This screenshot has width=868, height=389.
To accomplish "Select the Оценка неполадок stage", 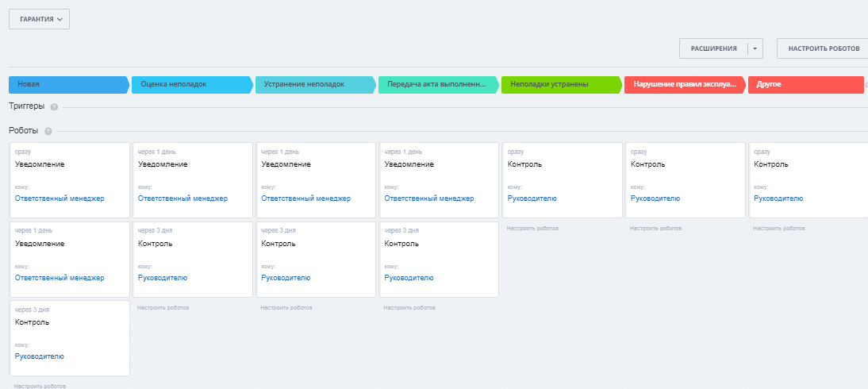I will coord(191,84).
